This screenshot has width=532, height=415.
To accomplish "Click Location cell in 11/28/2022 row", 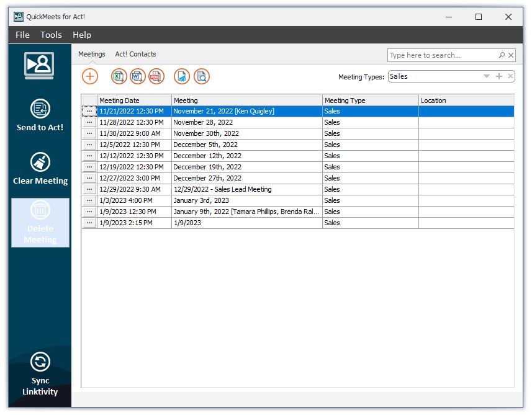I will (x=467, y=122).
